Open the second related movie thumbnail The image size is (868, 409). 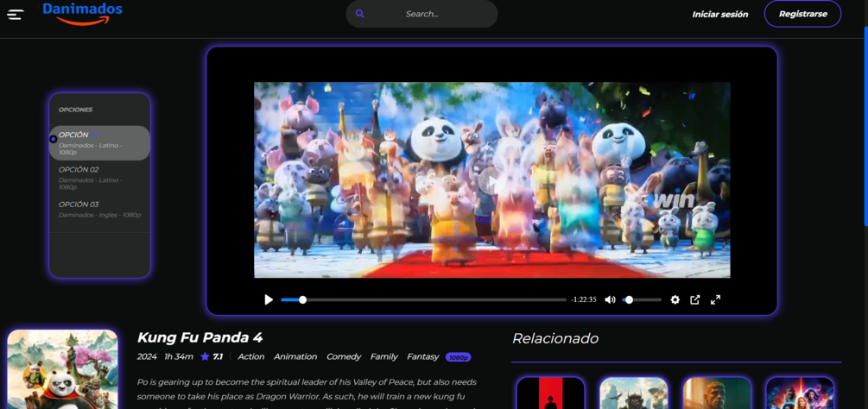(x=634, y=393)
